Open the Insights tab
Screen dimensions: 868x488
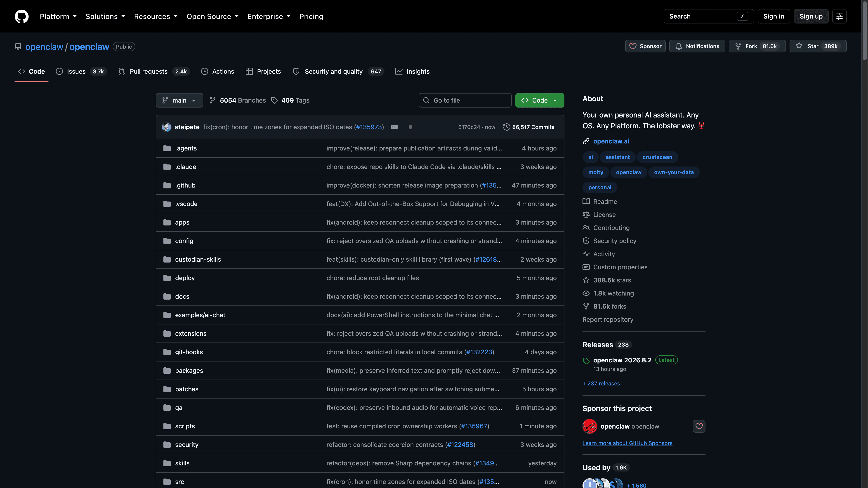(x=413, y=71)
